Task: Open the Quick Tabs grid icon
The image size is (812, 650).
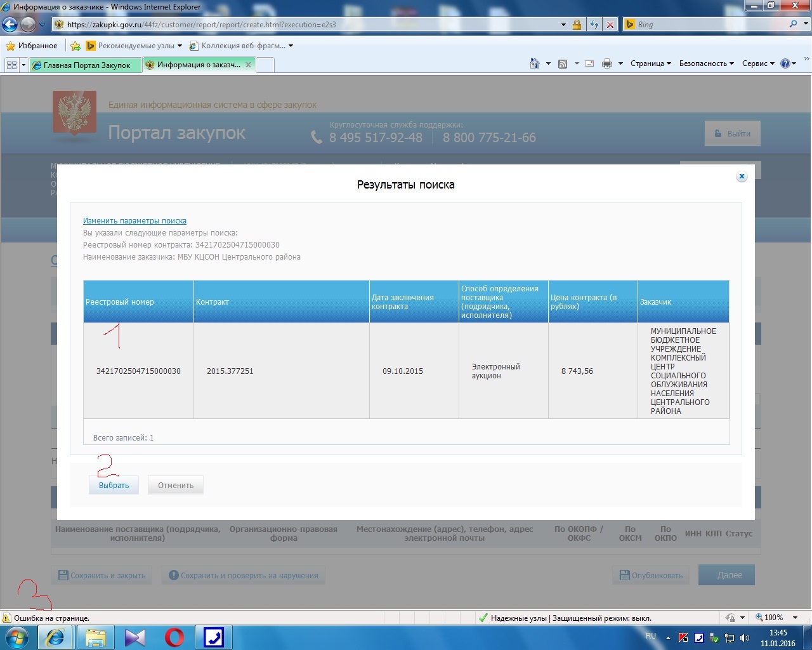Action: click(11, 65)
